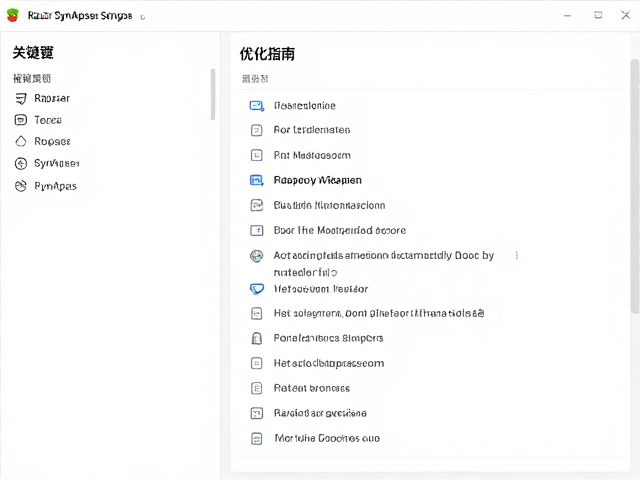Click the circular icon next to SynVioaes
640x480 pixels.
coord(21,163)
